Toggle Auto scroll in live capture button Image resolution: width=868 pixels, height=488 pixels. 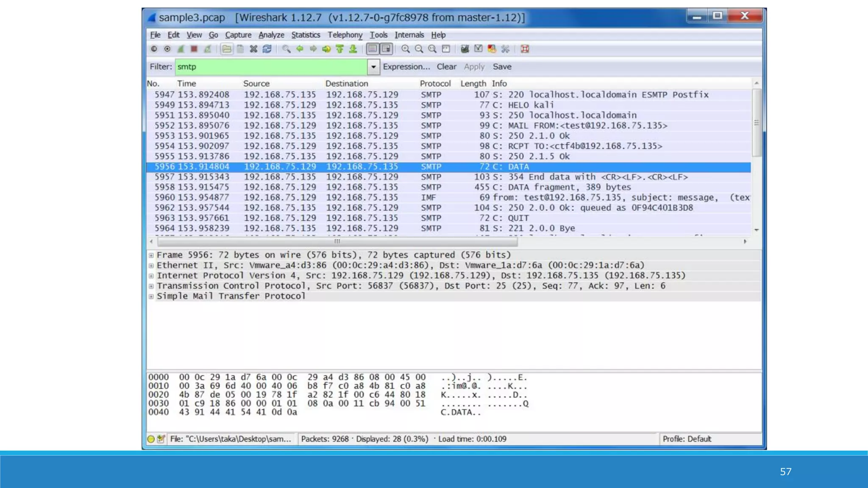coord(386,49)
